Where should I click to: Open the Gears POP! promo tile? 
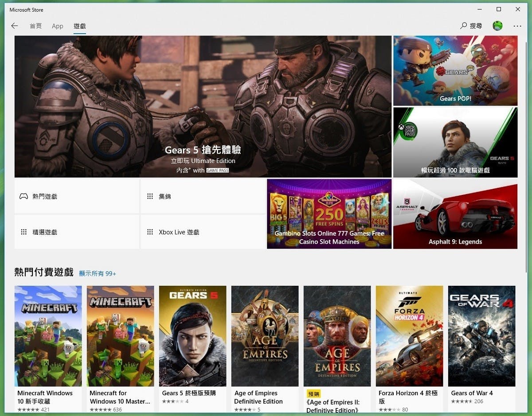click(x=455, y=70)
